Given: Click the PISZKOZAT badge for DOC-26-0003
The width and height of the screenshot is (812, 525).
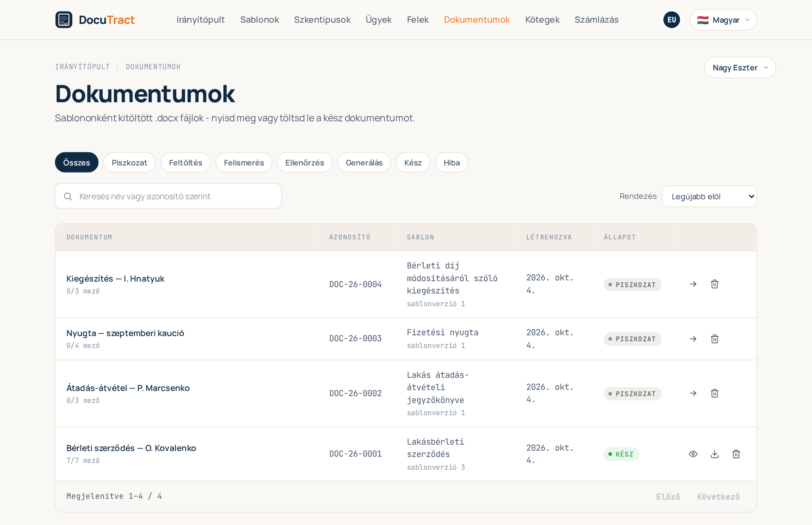Looking at the screenshot, I should pyautogui.click(x=632, y=339).
